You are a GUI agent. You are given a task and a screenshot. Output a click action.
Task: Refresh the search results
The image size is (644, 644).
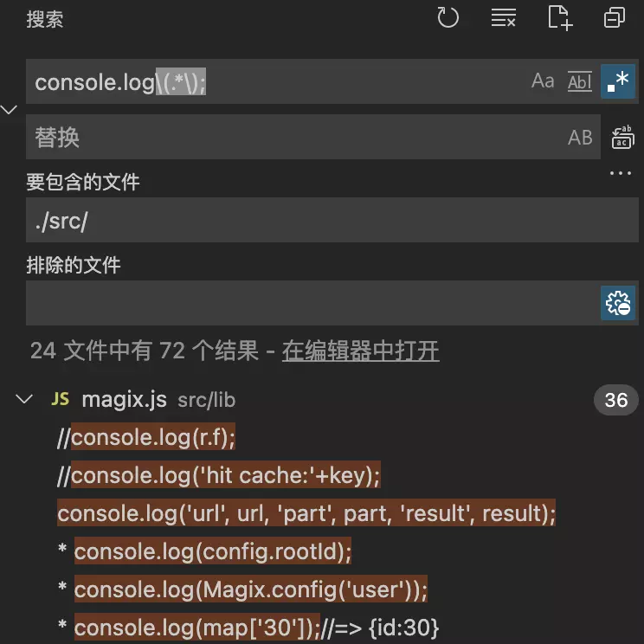(x=448, y=17)
